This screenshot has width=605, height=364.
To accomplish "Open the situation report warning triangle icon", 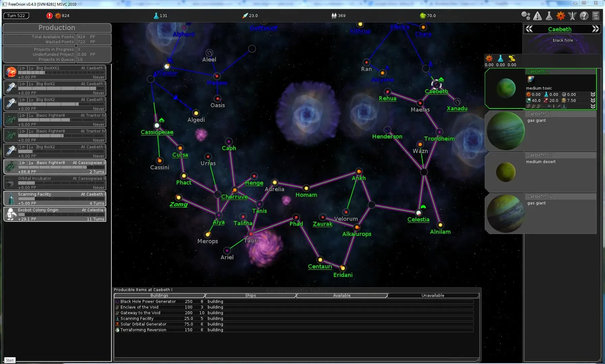I will [538, 16].
